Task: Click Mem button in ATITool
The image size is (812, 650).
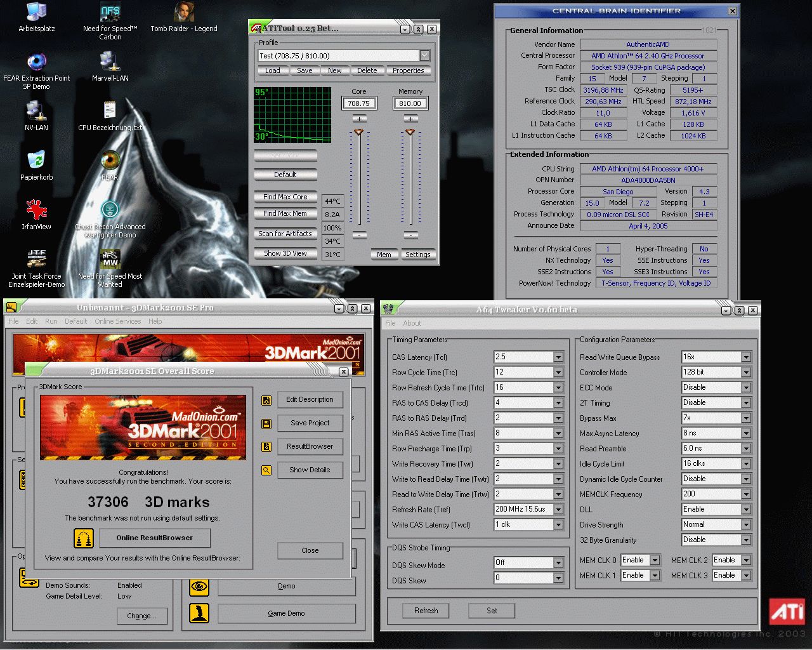Action: pos(384,255)
